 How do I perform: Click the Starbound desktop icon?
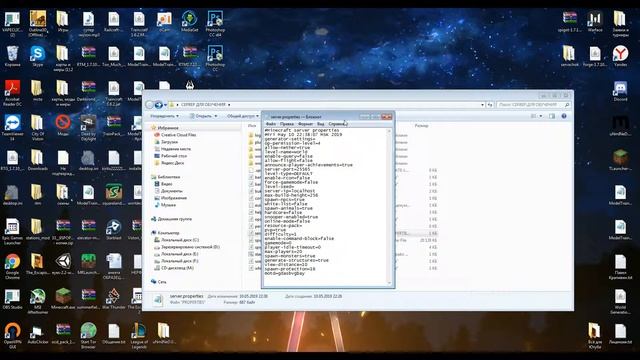113,230
